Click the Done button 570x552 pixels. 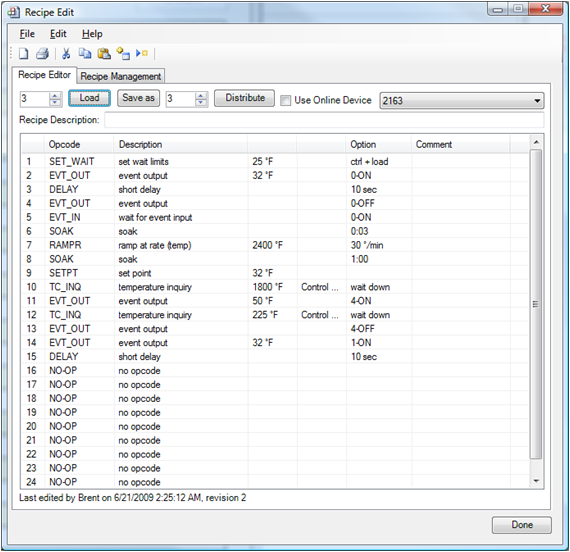522,525
